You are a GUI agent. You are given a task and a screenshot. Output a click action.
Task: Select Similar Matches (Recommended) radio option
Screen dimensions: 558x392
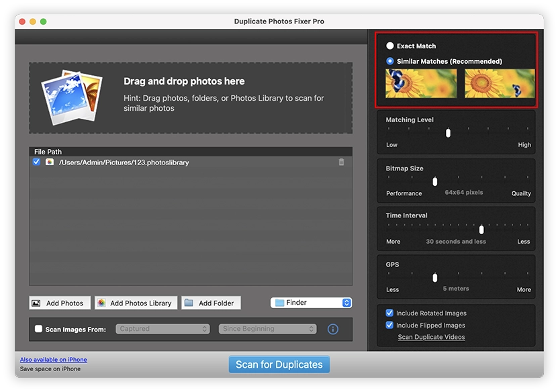[390, 61]
